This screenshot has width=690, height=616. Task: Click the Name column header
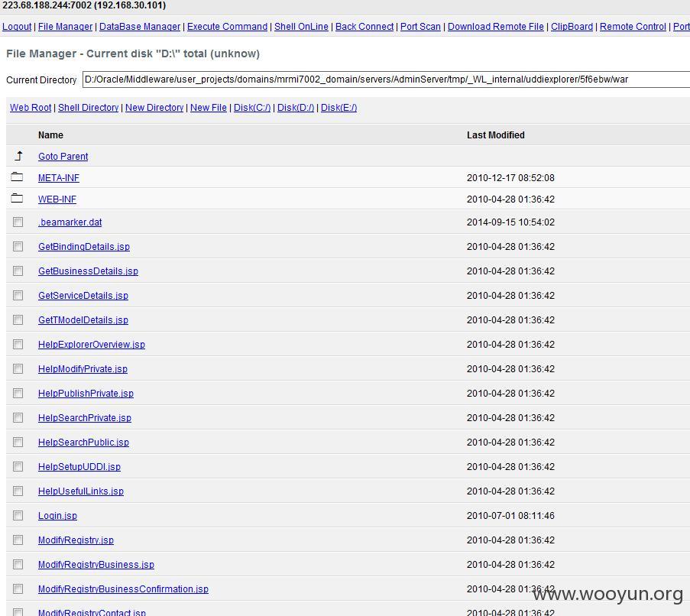pyautogui.click(x=50, y=135)
